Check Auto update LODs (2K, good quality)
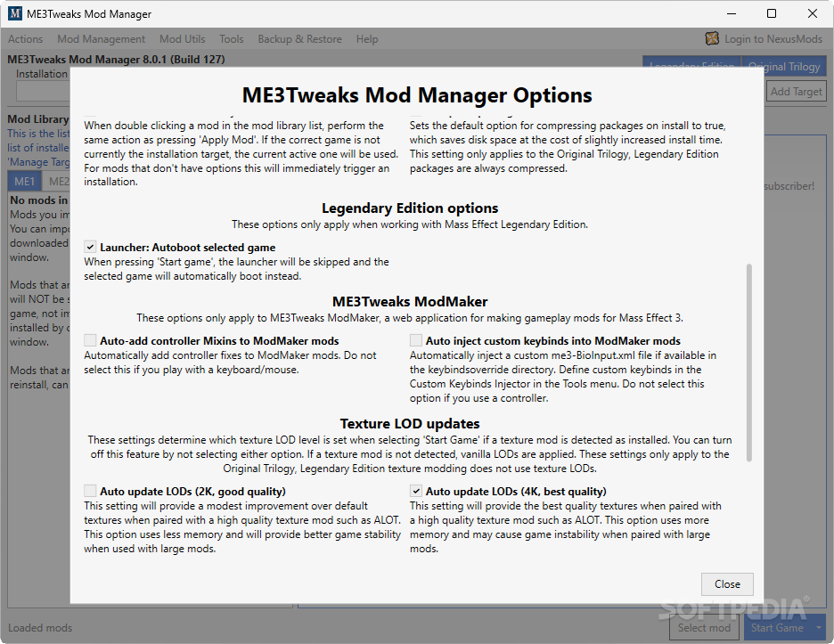Screen dimensions: 834x644 pyautogui.click(x=90, y=492)
